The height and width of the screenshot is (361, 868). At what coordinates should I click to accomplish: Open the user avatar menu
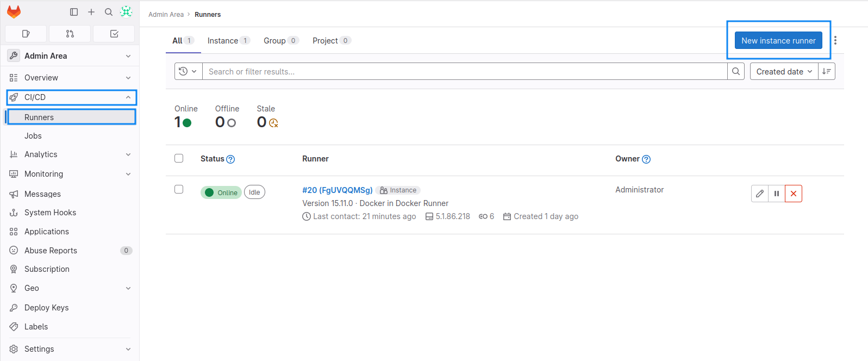(x=126, y=11)
